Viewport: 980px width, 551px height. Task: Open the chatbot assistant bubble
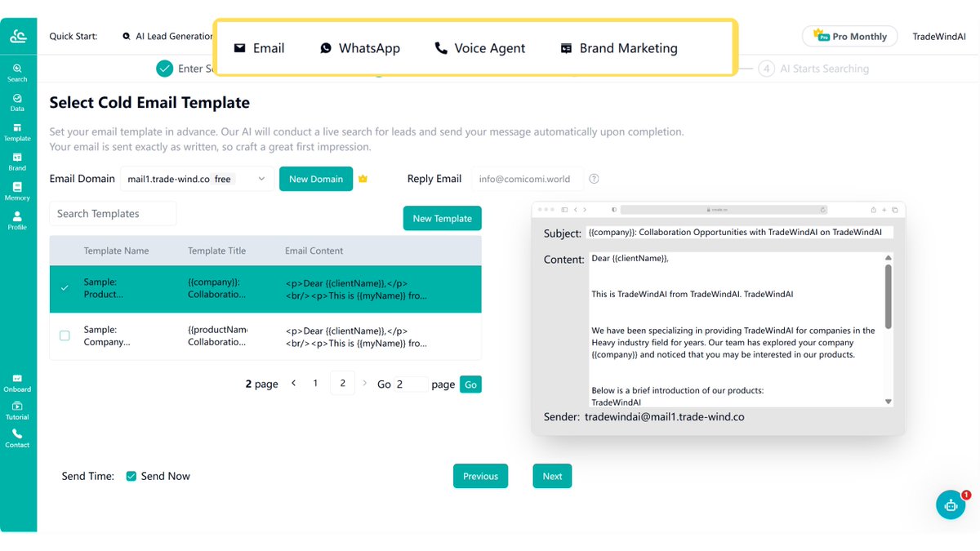[951, 505]
